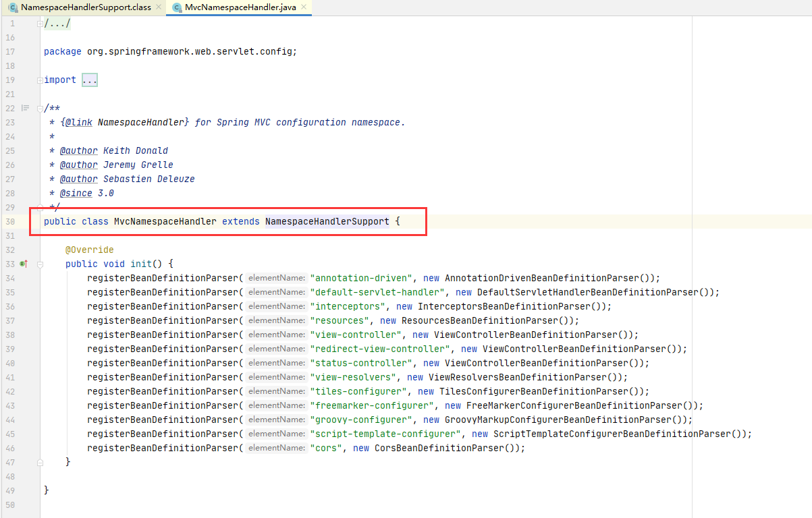Click the "redirect-view-controller" string

(x=380, y=349)
